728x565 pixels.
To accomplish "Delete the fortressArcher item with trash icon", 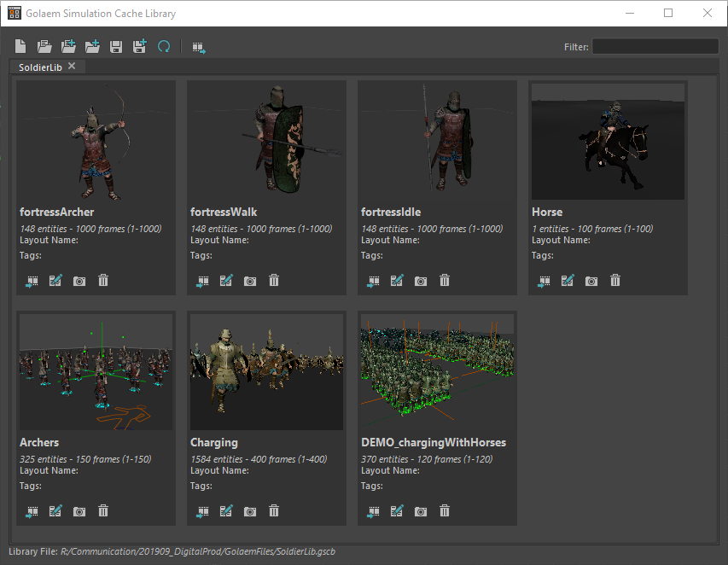I will click(103, 280).
